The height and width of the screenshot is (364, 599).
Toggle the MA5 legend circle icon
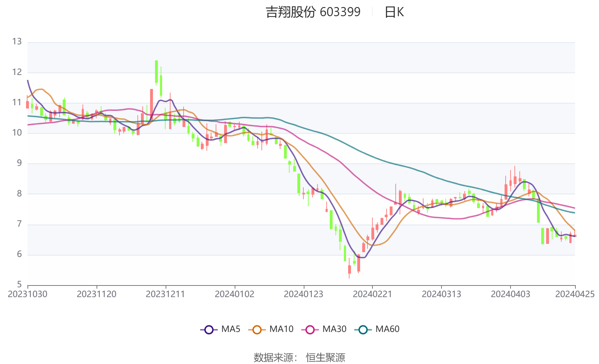[209, 330]
